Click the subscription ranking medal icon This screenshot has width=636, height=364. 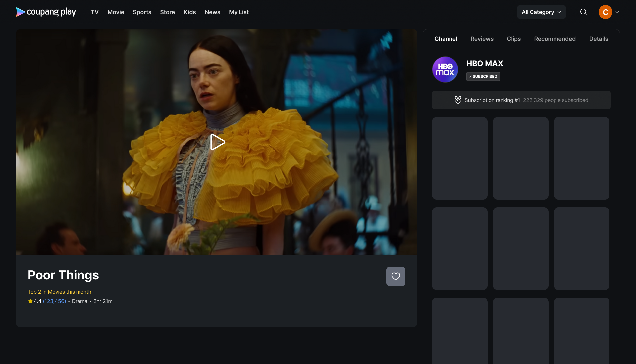click(x=458, y=100)
